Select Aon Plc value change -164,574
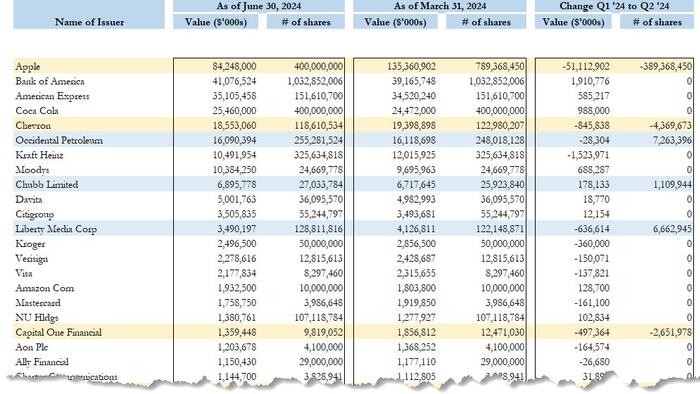This screenshot has width=700, height=394. point(592,347)
